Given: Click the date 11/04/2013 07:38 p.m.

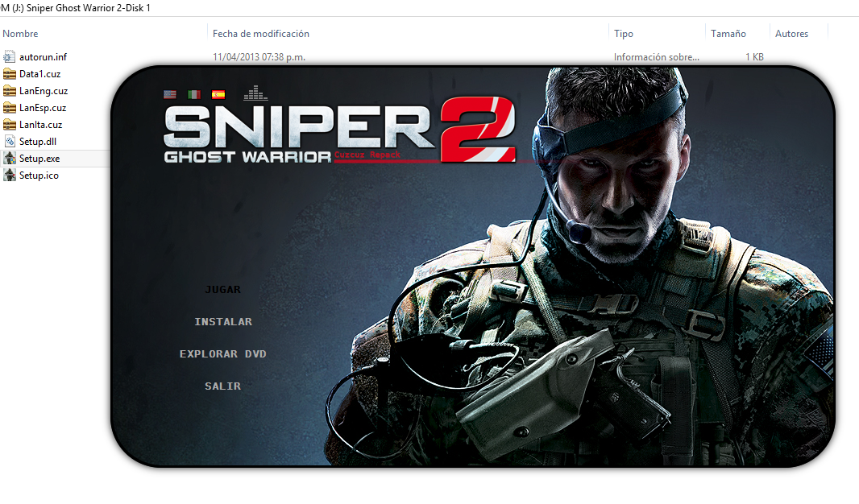Looking at the screenshot, I should [259, 57].
